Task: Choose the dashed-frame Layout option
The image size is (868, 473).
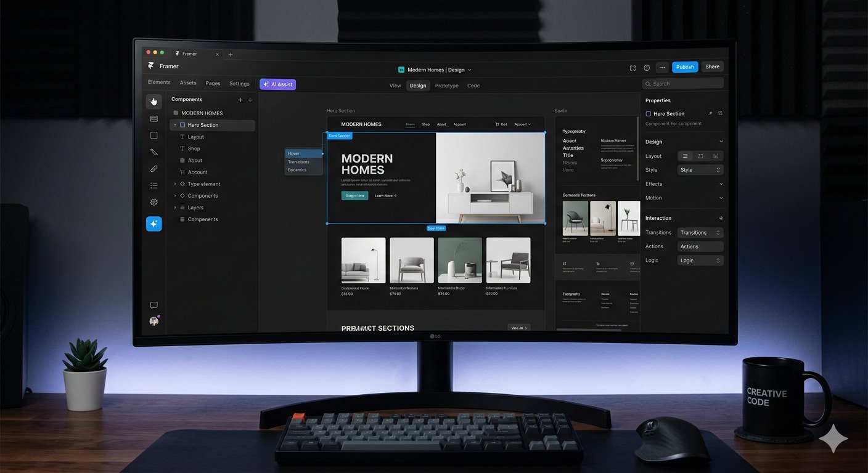Action: (x=701, y=156)
